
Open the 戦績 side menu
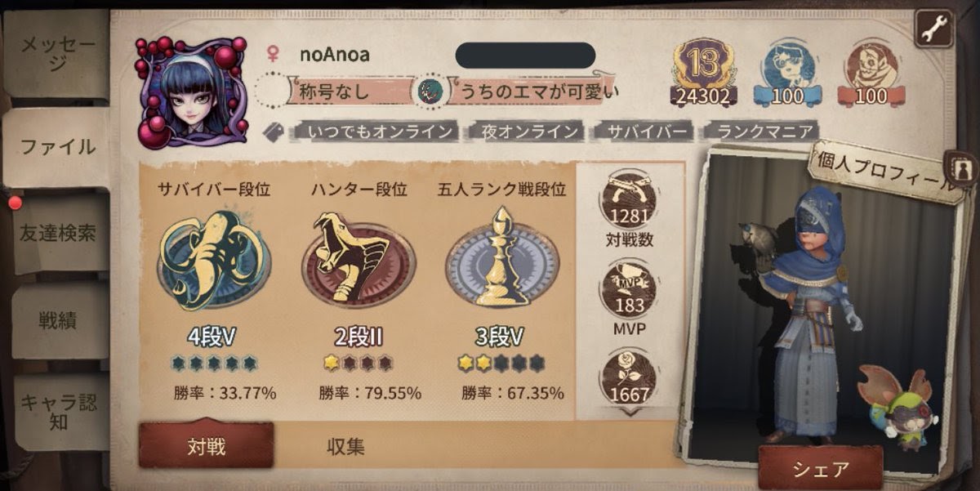[x=57, y=321]
